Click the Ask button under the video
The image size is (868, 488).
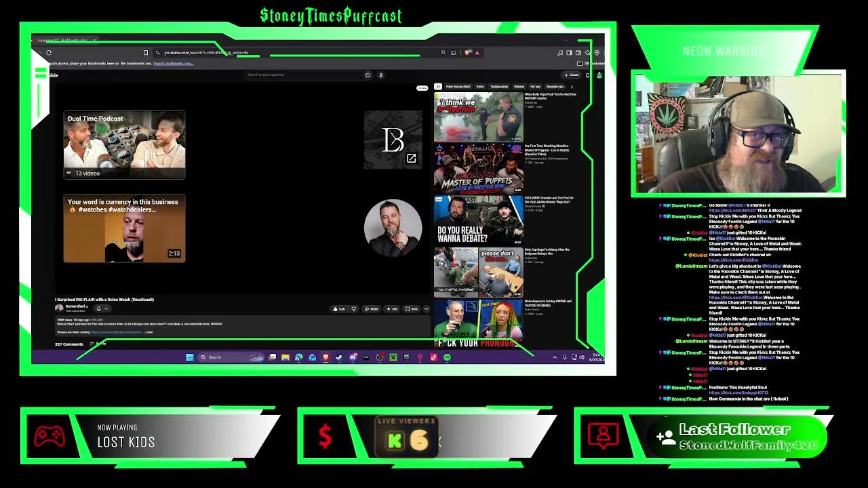coord(393,309)
